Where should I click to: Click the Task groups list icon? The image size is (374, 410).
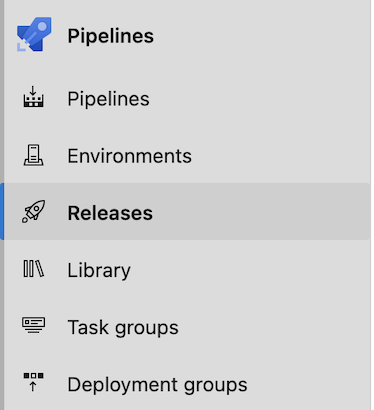pos(33,325)
